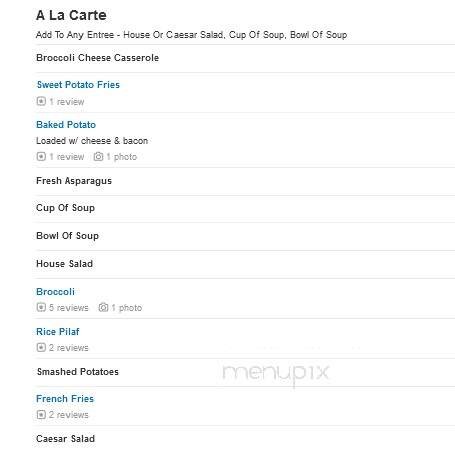Viewport: 455px width, 455px height.
Task: View the 5 reviews for Broccoli
Action: (x=69, y=307)
